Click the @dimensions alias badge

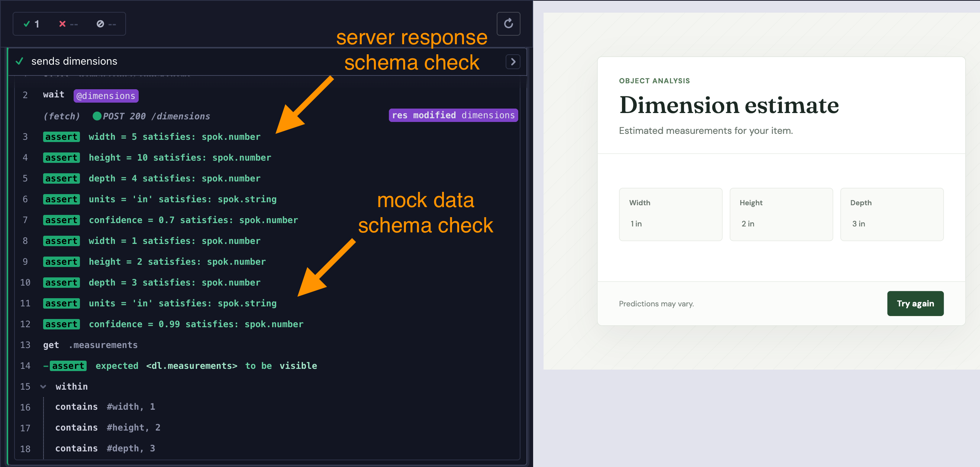tap(106, 96)
